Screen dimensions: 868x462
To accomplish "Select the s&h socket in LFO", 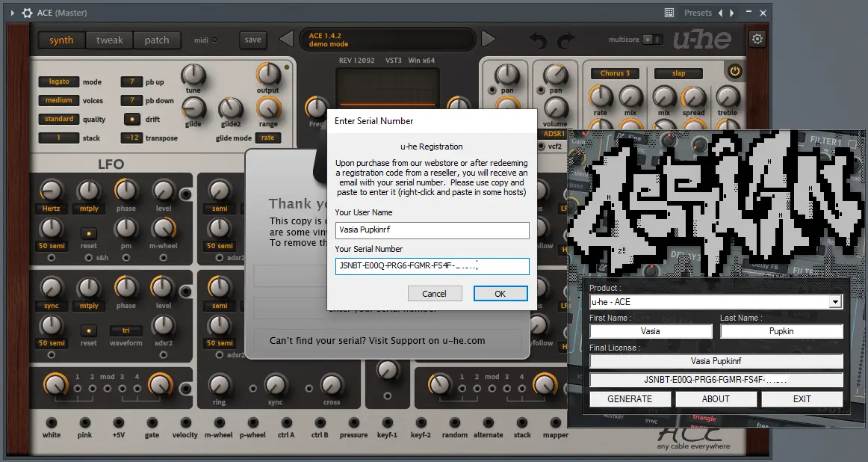I will [x=89, y=258].
